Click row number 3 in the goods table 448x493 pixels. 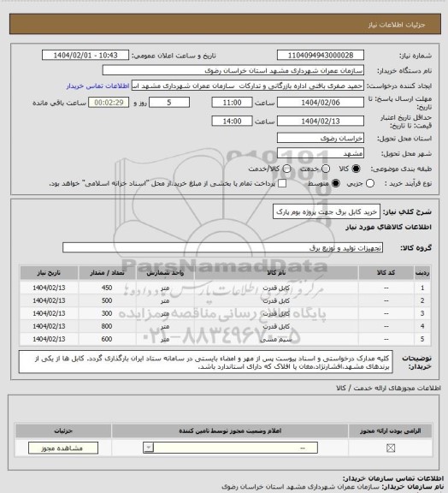[x=422, y=313]
